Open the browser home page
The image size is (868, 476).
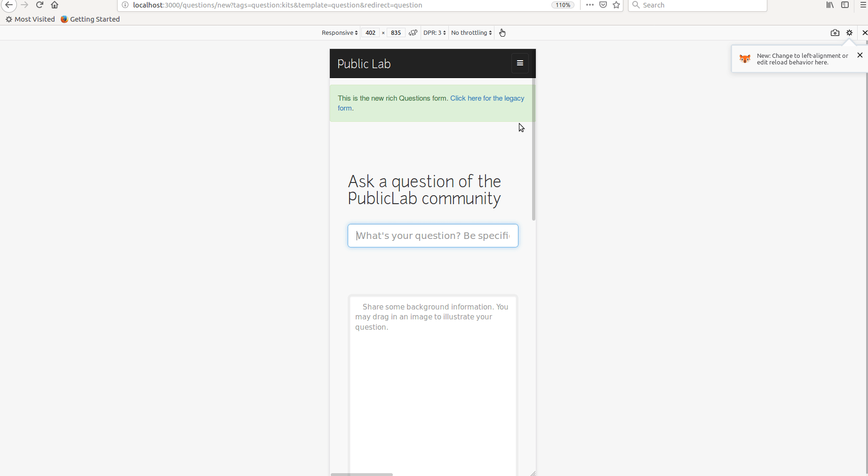(x=55, y=5)
